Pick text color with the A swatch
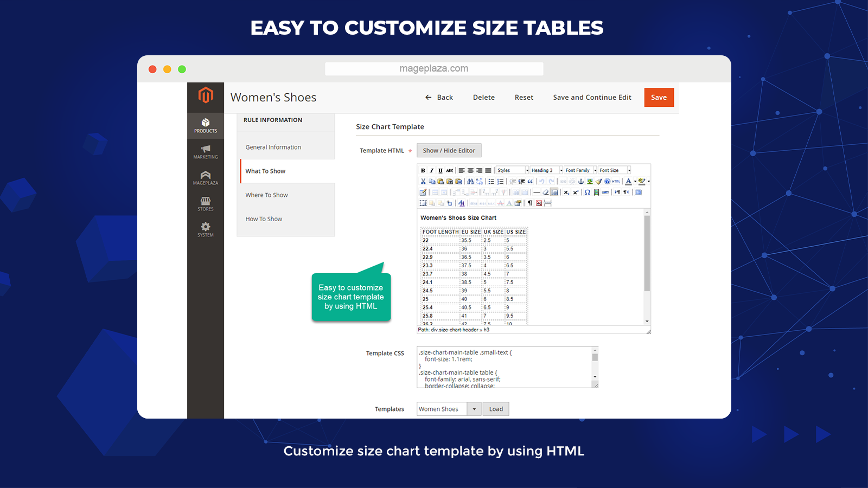The height and width of the screenshot is (488, 868). point(628,182)
